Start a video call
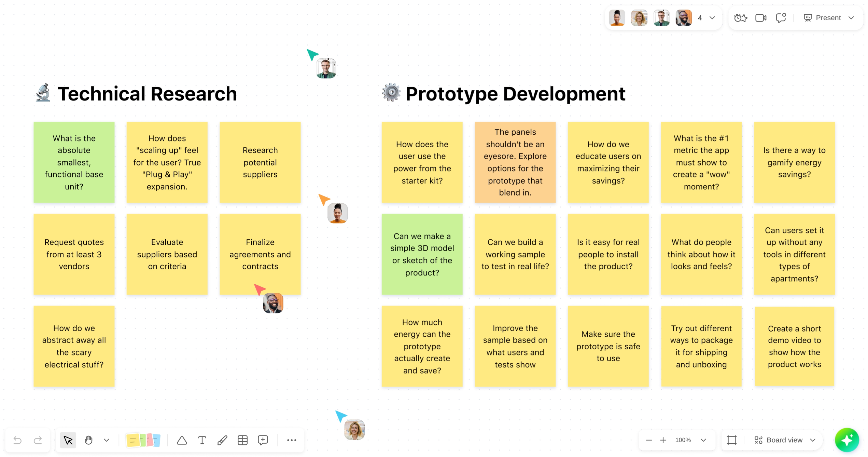Viewport: 868px width, 457px height. click(760, 18)
